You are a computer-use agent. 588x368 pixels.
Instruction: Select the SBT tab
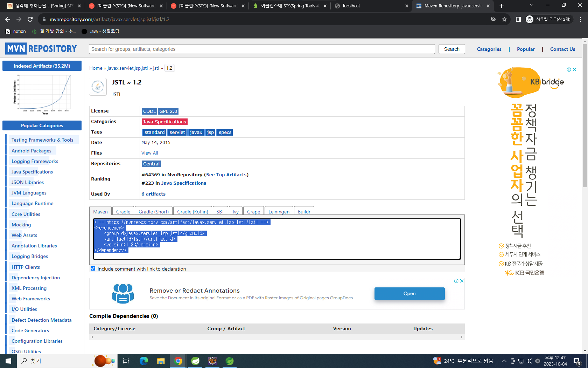click(220, 212)
